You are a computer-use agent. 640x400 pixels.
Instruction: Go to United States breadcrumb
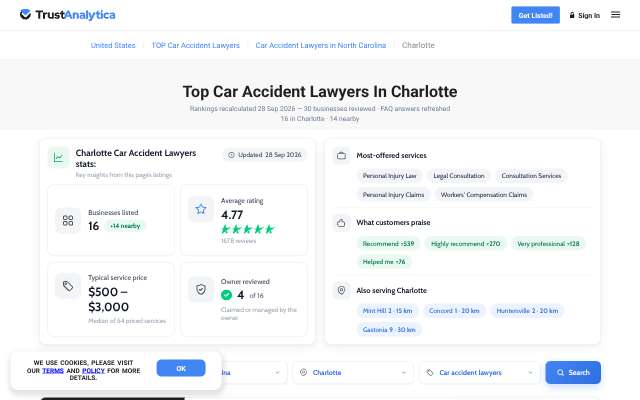tap(113, 45)
